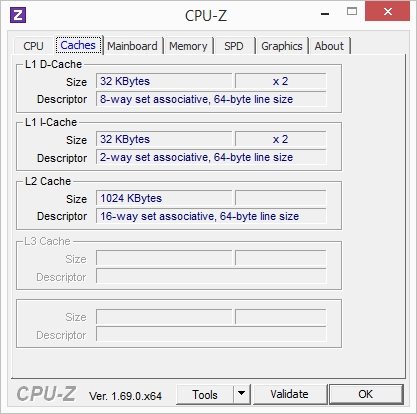Viewport: 417px width, 414px height.
Task: Open the Mainboard tab
Action: click(132, 46)
